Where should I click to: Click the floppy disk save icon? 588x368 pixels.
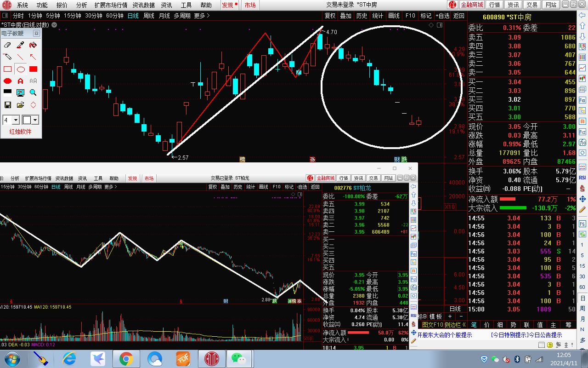click(7, 105)
